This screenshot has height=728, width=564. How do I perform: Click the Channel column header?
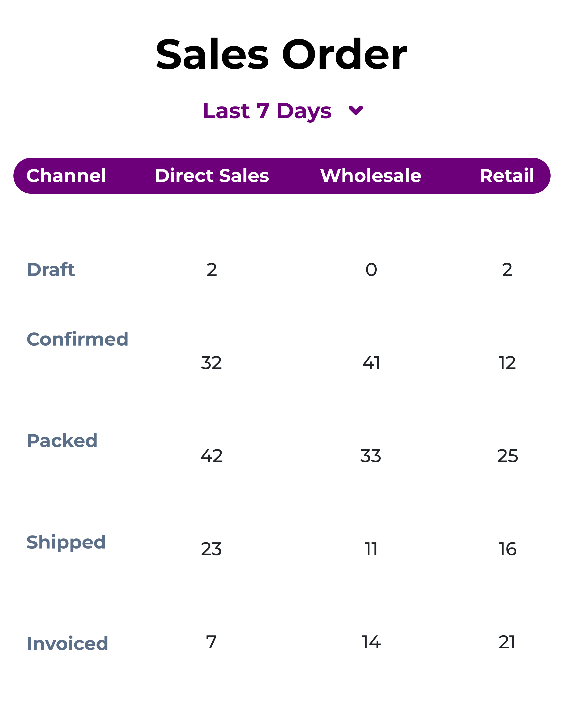click(x=66, y=176)
